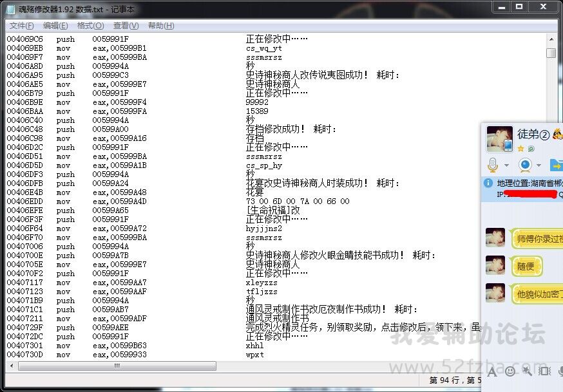Viewport: 563px width, 392px height.
Task: Click the green circular icon beside the star
Action: (x=531, y=149)
